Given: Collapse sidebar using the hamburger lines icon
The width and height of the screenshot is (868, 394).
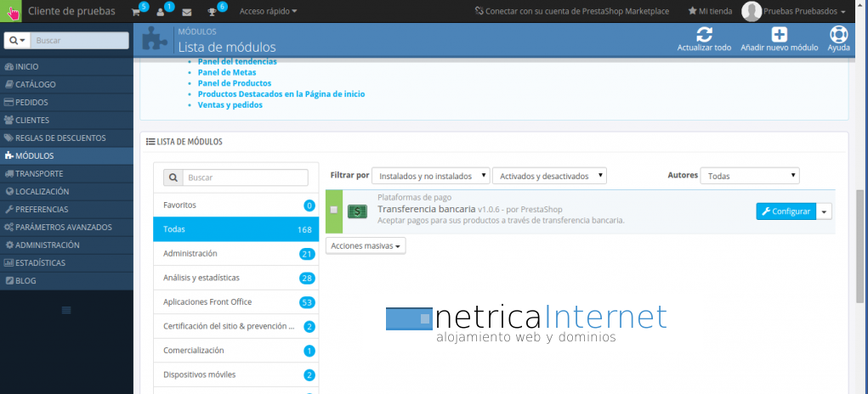Looking at the screenshot, I should (x=66, y=311).
